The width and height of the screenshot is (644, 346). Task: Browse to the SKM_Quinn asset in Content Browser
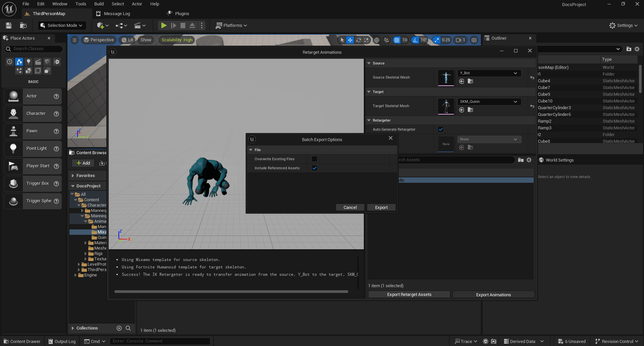click(470, 110)
